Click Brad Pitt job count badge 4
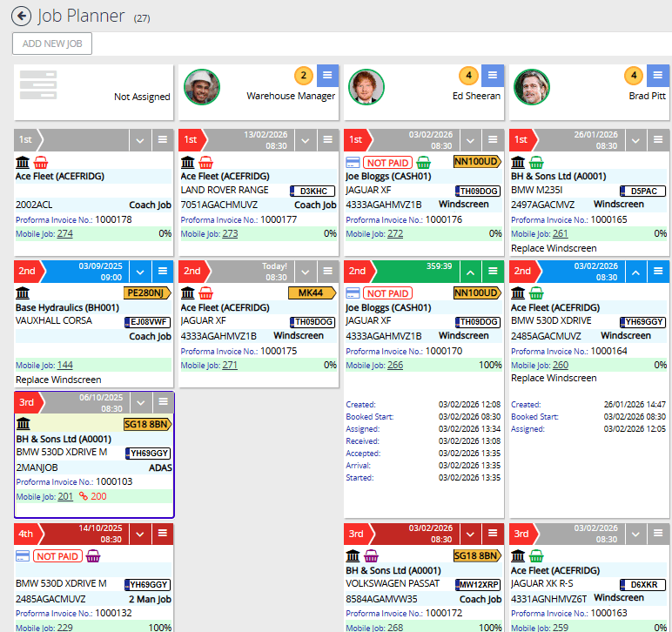This screenshot has width=672, height=632. [634, 76]
